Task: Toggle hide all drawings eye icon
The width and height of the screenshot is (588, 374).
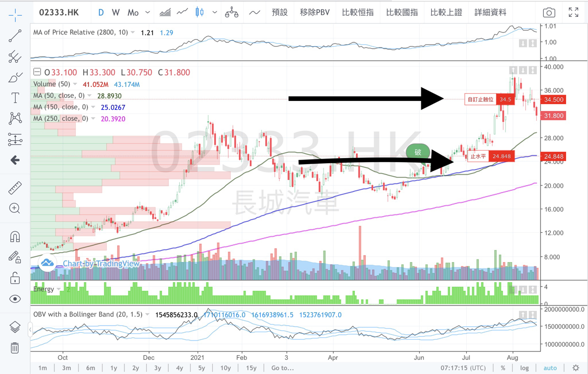Action: (15, 299)
